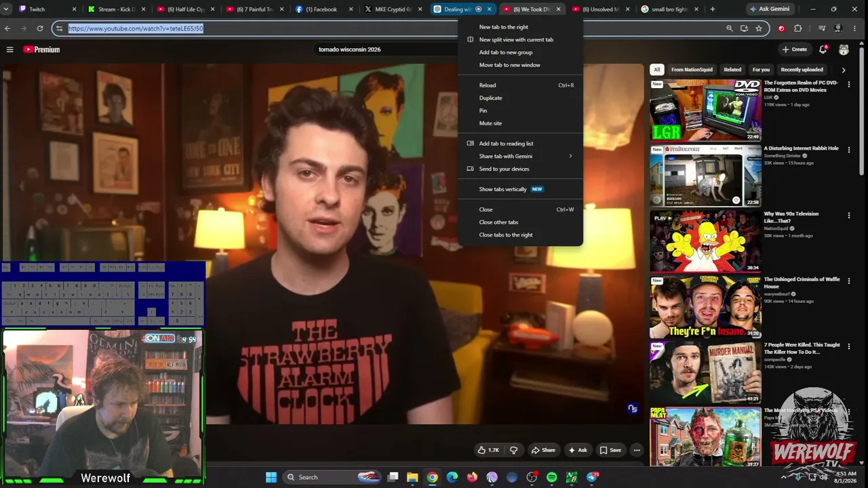Screen dimensions: 868x488
Task: Click the Ask button below the video
Action: (578, 450)
